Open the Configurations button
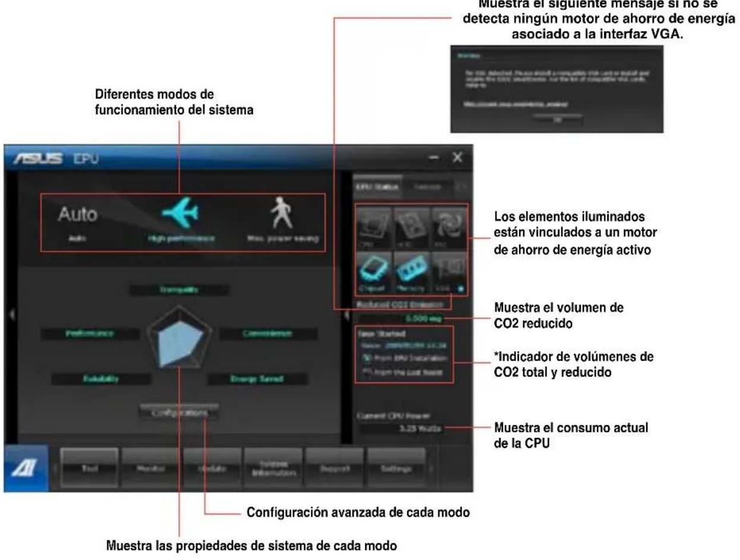This screenshot has width=740, height=560. point(180,413)
